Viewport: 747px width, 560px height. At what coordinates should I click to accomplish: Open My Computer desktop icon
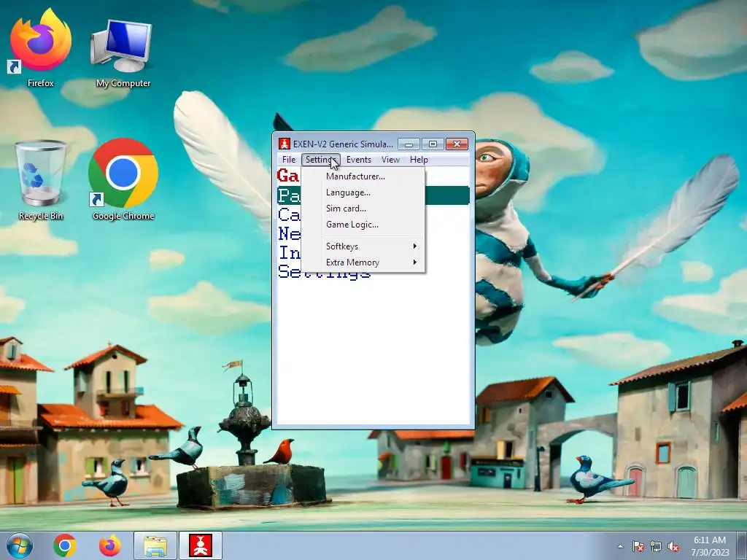pos(123,52)
